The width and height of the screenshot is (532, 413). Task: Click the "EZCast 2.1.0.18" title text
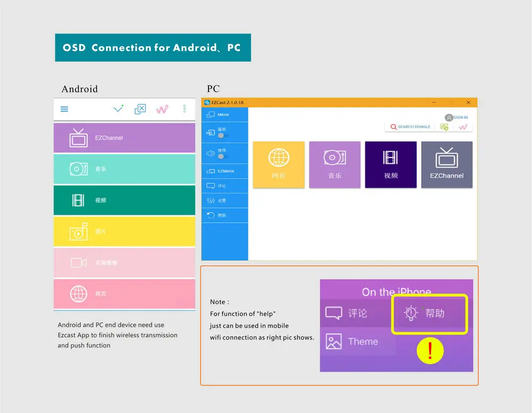227,103
